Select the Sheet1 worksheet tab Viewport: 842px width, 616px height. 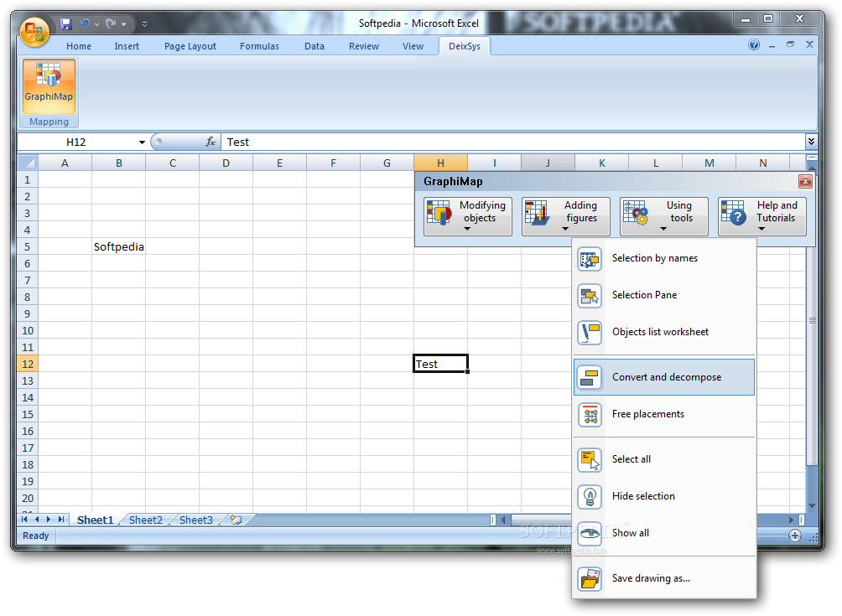95,520
